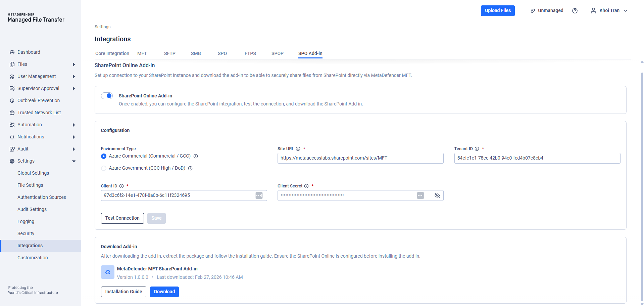Viewport: 644px width, 306px height.
Task: Switch to the Core Integration tab
Action: (112, 54)
